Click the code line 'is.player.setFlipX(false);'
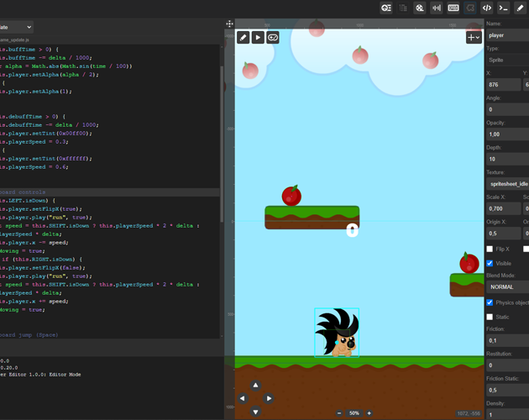 pyautogui.click(x=43, y=268)
